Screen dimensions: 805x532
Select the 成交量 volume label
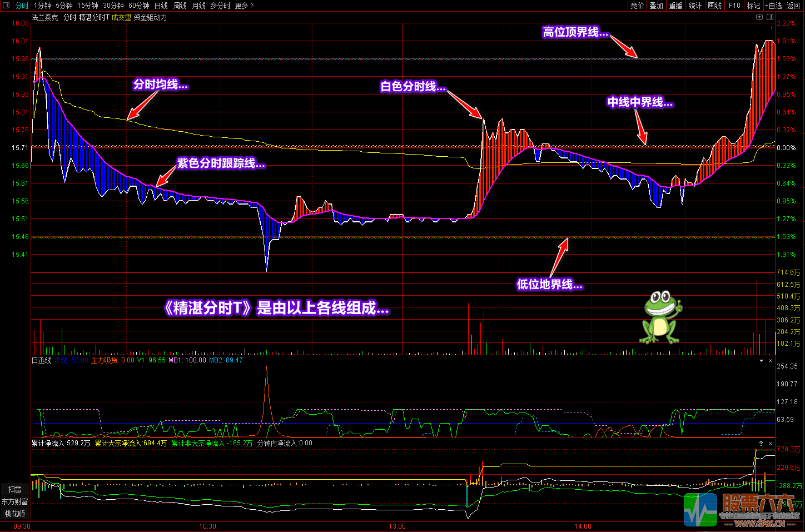pos(121,17)
